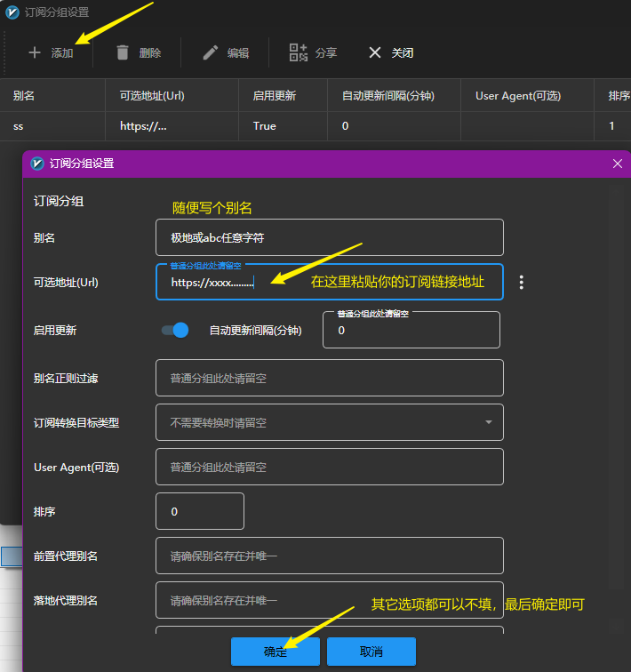
Task: Click the pencil icon for 编辑
Action: click(211, 52)
